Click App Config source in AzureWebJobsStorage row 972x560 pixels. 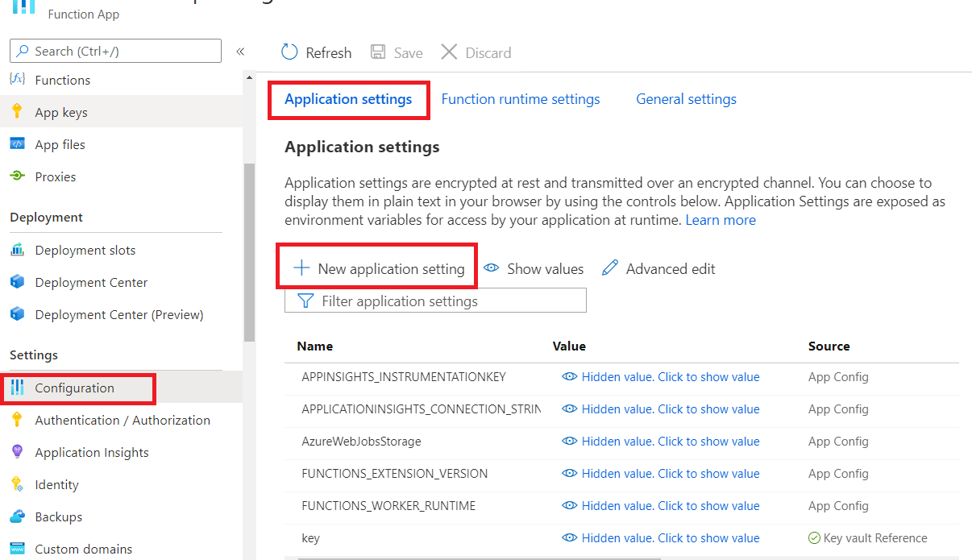838,442
